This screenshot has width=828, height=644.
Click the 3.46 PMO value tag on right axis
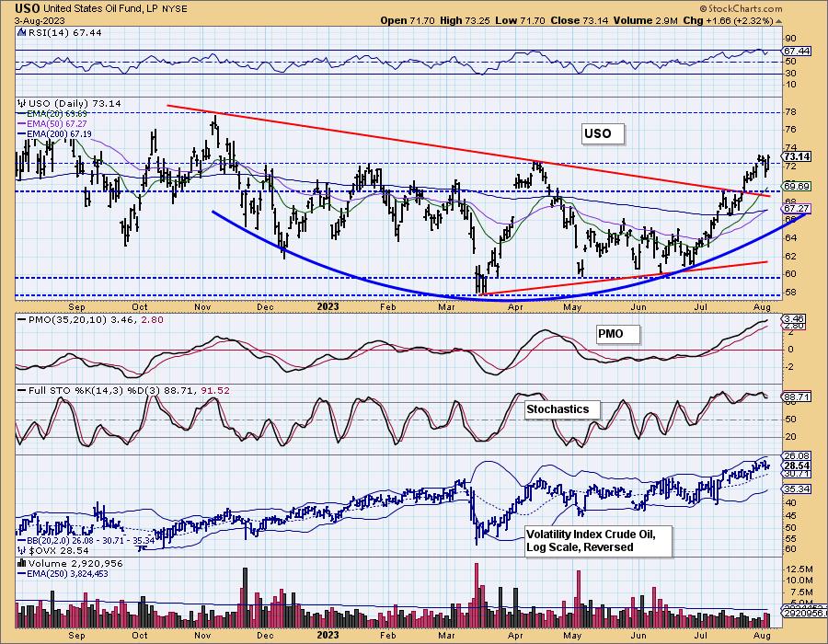tap(794, 319)
